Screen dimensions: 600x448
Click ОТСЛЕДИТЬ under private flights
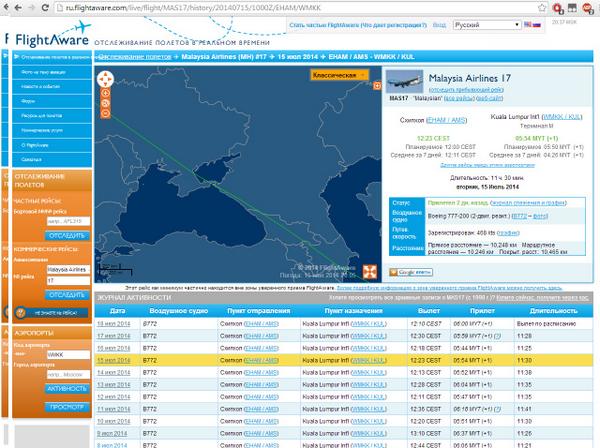(x=67, y=236)
